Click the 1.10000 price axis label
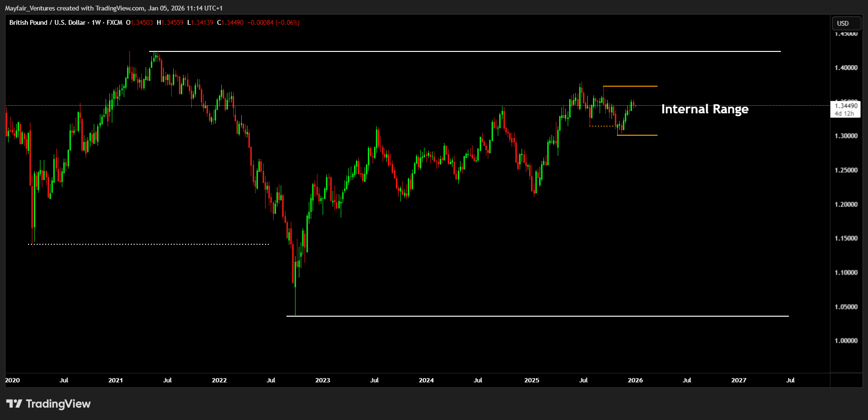868x420 pixels. tap(846, 272)
